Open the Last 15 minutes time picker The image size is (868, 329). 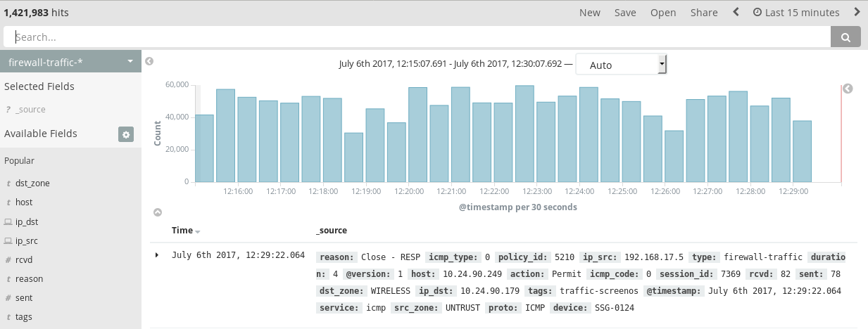(796, 13)
